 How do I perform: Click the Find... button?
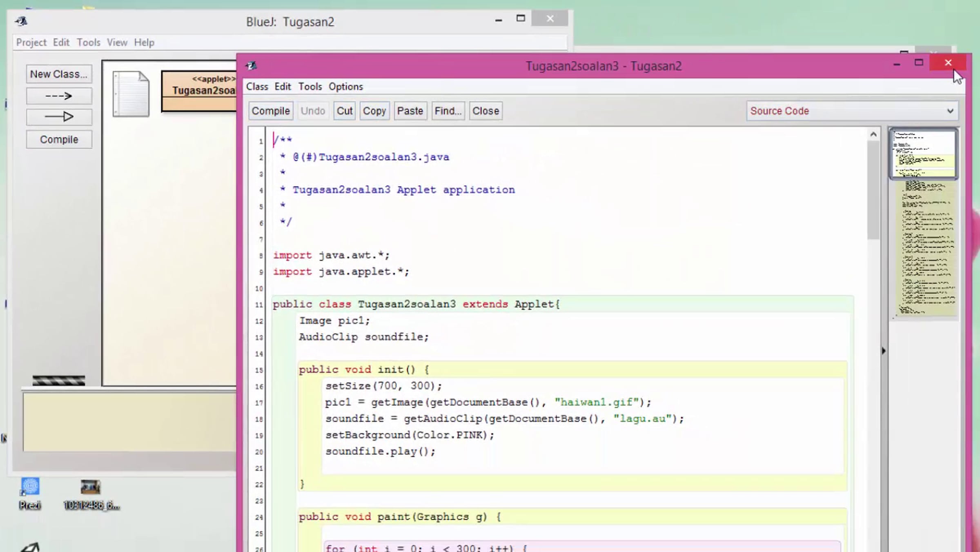(448, 111)
